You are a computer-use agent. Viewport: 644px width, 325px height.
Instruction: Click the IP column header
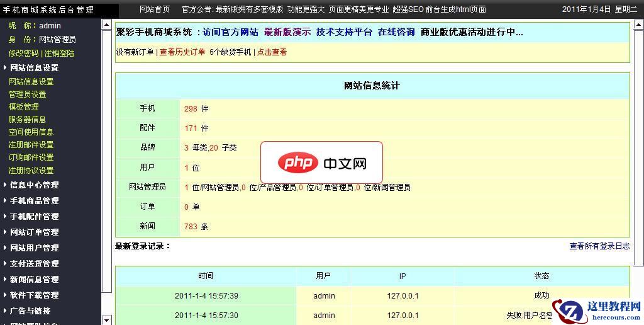tap(402, 276)
